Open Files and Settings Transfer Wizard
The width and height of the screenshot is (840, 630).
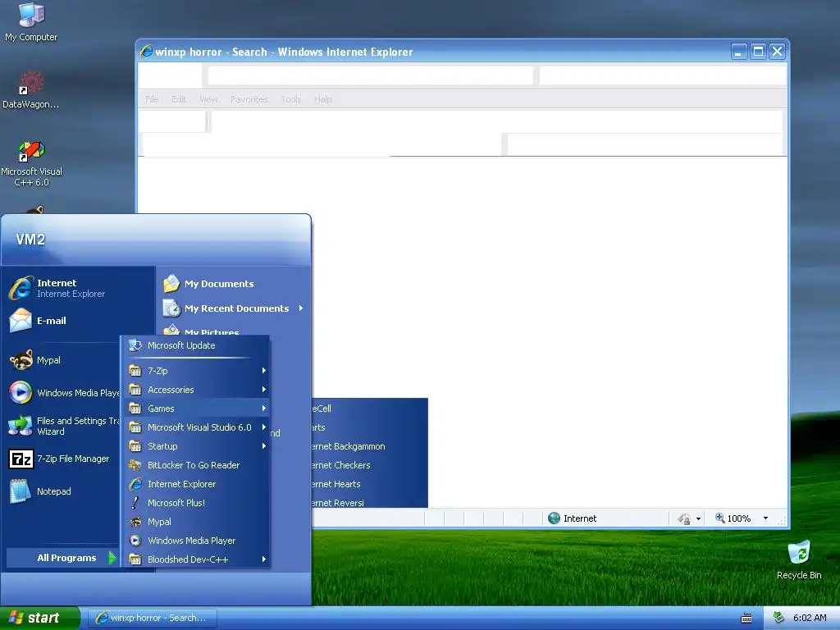click(63, 426)
